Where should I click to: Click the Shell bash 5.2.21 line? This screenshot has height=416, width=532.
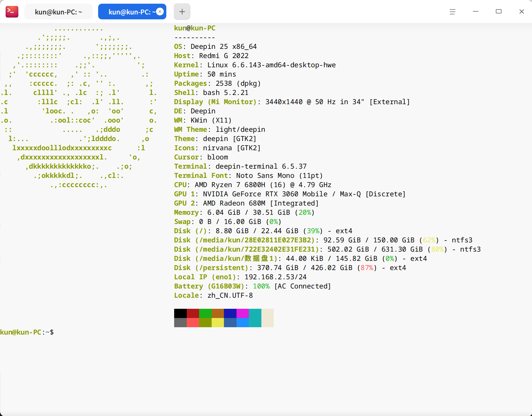[x=211, y=92]
